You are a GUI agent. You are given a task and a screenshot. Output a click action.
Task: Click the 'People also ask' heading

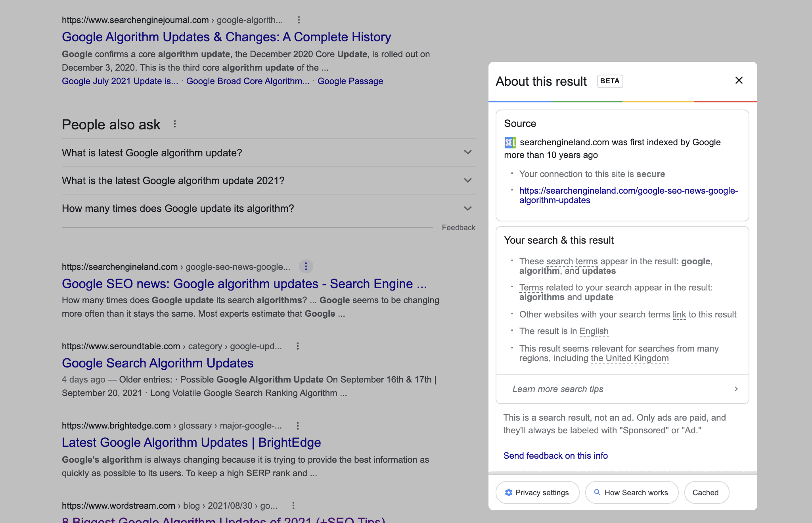click(x=111, y=125)
